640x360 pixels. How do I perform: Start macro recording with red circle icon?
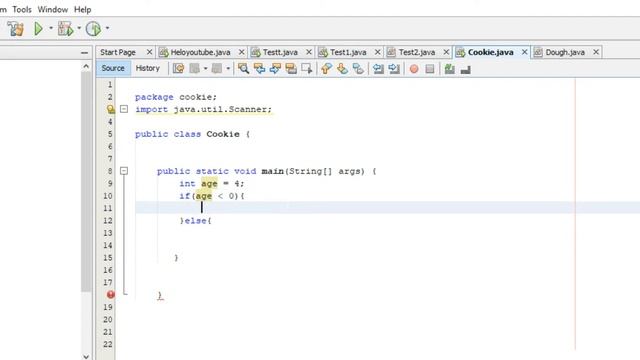(x=414, y=69)
